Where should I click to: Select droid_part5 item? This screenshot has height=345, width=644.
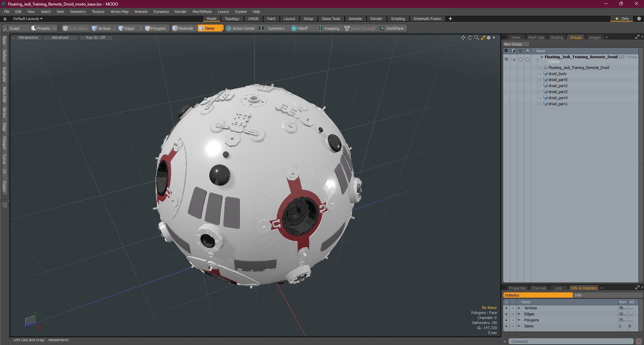click(558, 80)
